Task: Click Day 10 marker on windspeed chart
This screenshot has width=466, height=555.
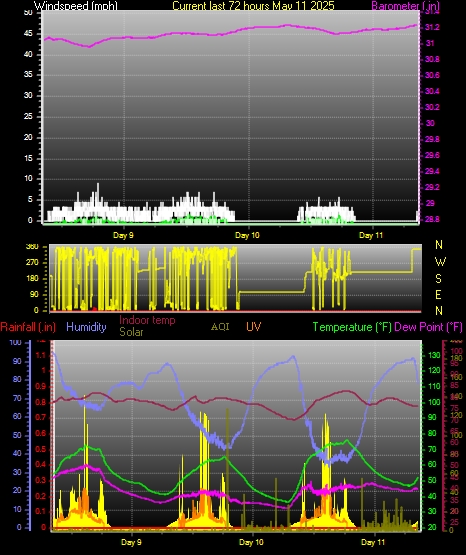Action: [247, 235]
